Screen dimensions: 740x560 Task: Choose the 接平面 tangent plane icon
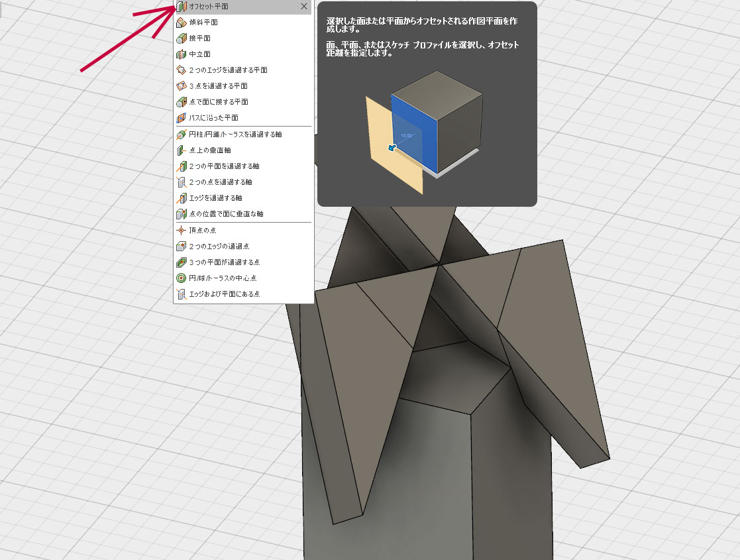tap(182, 38)
